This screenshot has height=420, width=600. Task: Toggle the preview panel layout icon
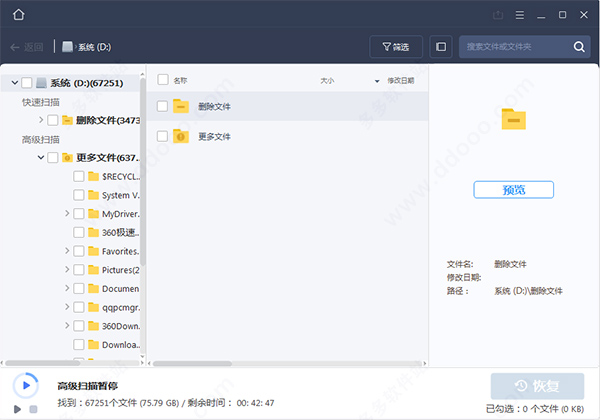click(x=441, y=47)
